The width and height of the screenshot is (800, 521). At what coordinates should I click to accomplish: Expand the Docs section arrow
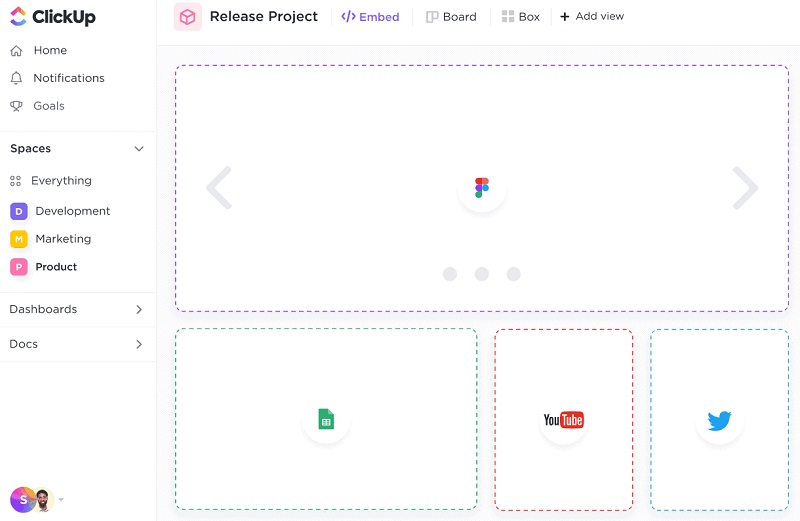(x=139, y=344)
